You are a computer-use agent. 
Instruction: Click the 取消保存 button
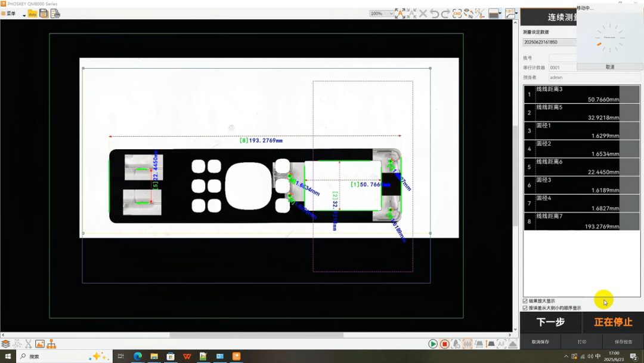click(540, 342)
